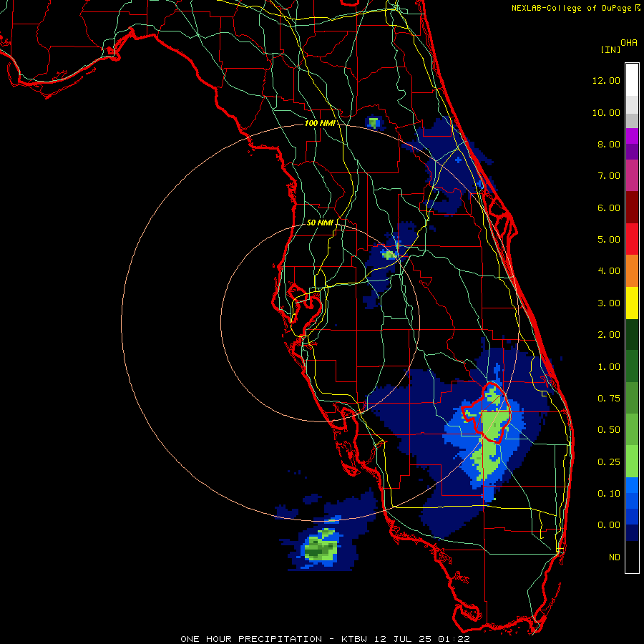Click the 5.00 legend value
The height and width of the screenshot is (644, 644).
point(608,240)
